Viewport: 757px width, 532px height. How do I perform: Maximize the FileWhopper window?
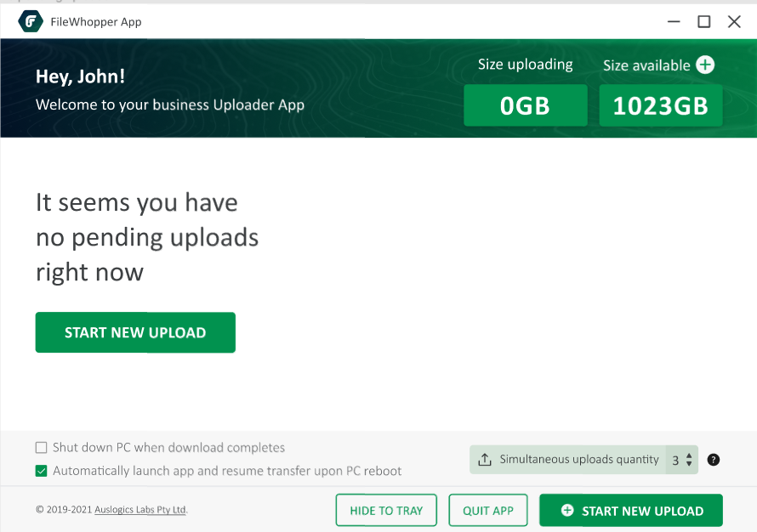point(704,22)
